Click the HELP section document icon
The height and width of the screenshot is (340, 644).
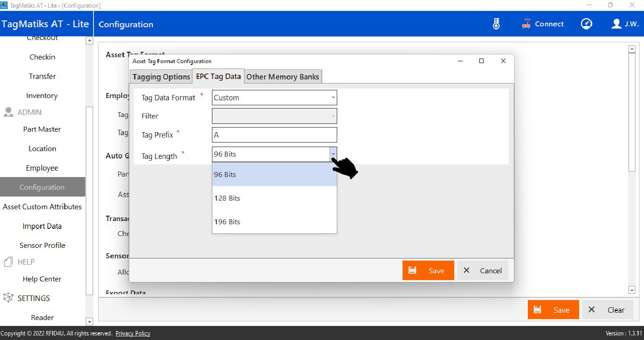coord(8,262)
